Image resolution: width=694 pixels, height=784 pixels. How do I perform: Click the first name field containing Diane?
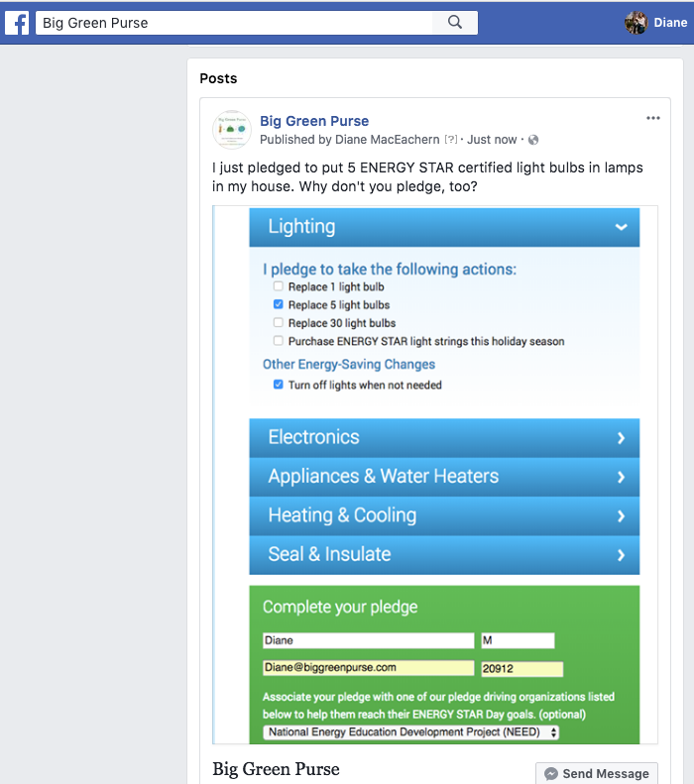369,640
